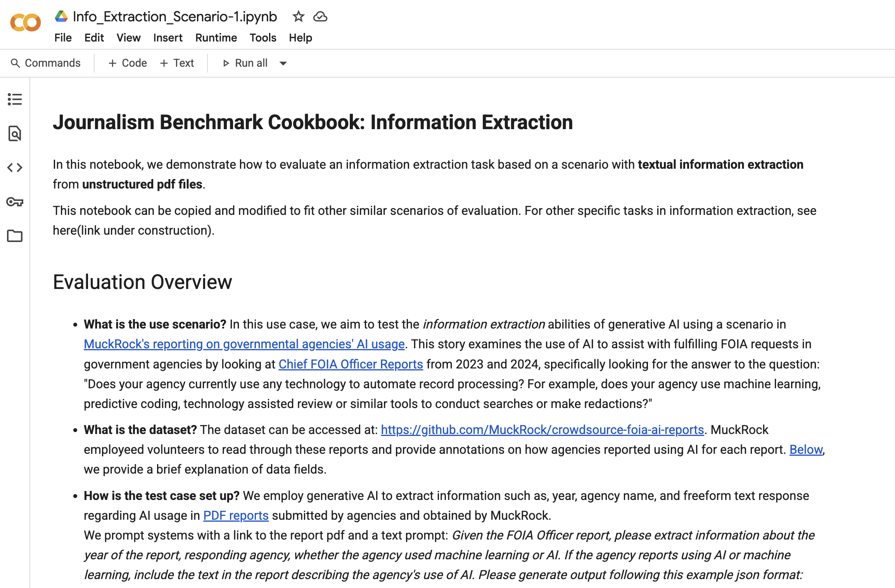Add a new Code cell
The image size is (895, 588).
pos(127,63)
